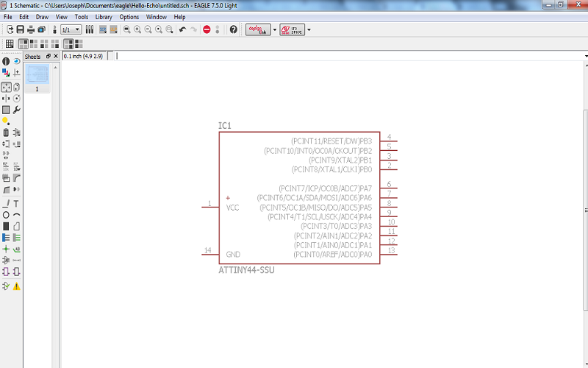Select the Label tool

[16, 249]
